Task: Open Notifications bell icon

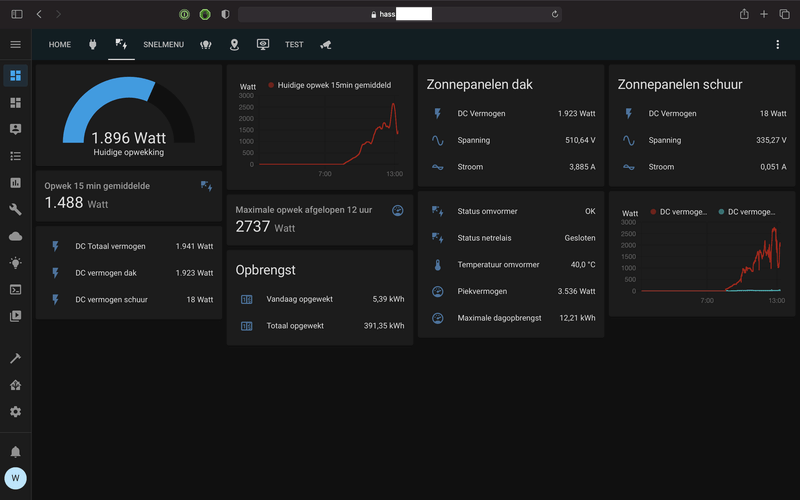Action: point(15,452)
